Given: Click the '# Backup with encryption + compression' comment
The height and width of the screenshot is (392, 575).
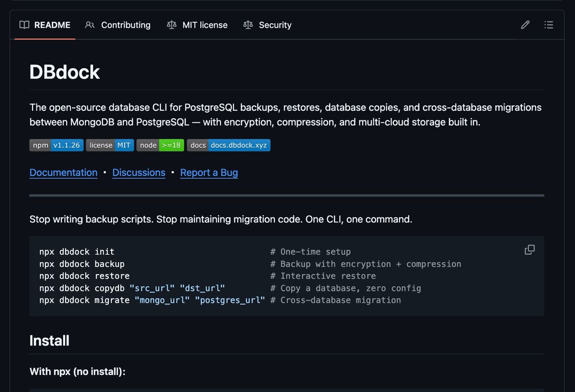Looking at the screenshot, I should [x=366, y=264].
